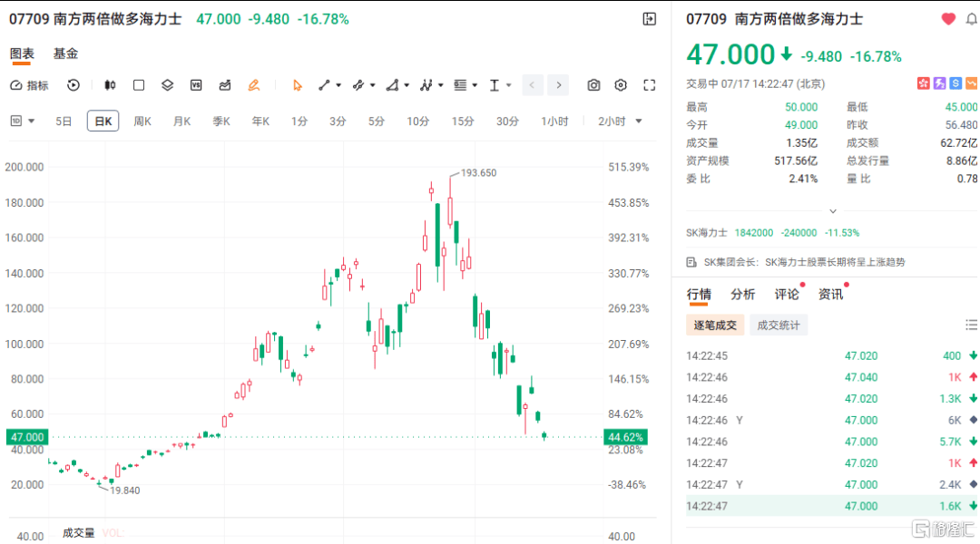Image resolution: width=980 pixels, height=544 pixels.
Task: Select the 季K quarterly timeframe
Action: pos(221,121)
